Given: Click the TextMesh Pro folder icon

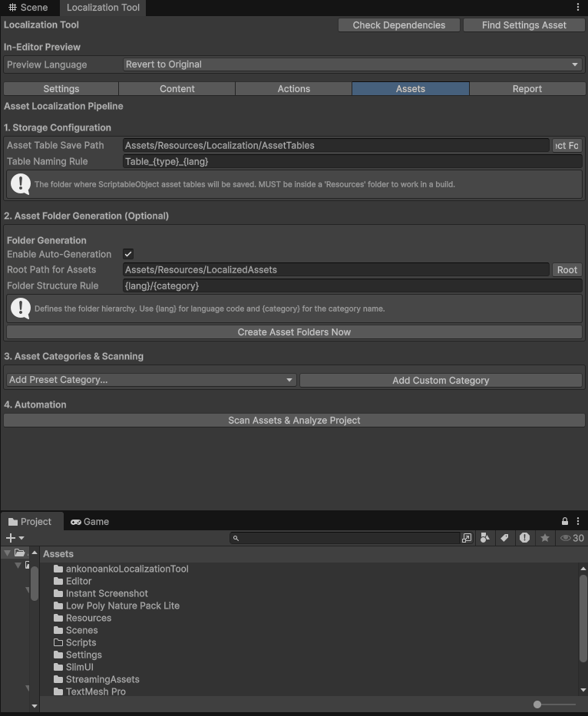Looking at the screenshot, I should [x=58, y=691].
